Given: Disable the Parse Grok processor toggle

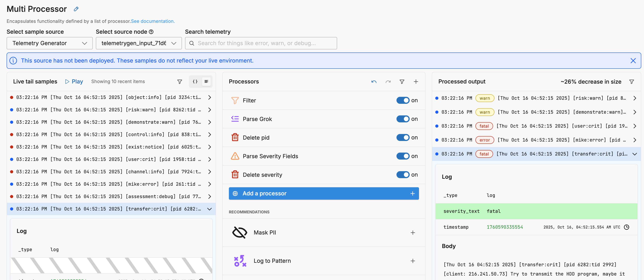Looking at the screenshot, I should pos(403,119).
